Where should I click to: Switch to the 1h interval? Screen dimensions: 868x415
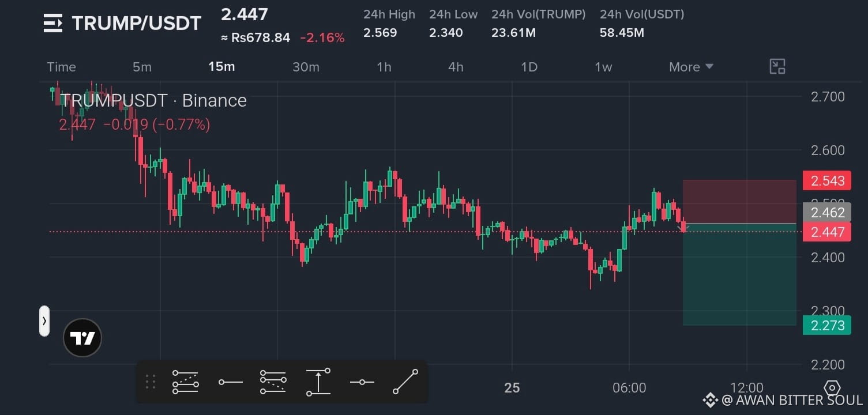coord(384,67)
